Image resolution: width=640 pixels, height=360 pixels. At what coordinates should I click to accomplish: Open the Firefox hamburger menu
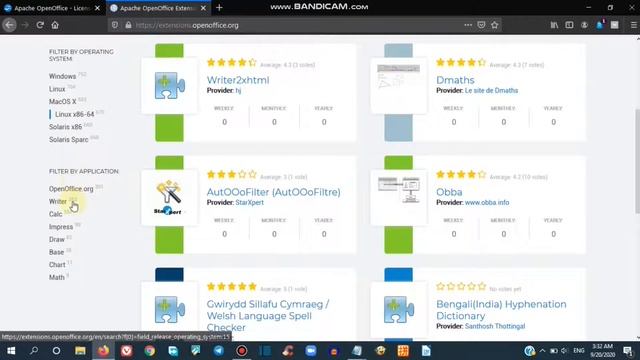pos(633,25)
